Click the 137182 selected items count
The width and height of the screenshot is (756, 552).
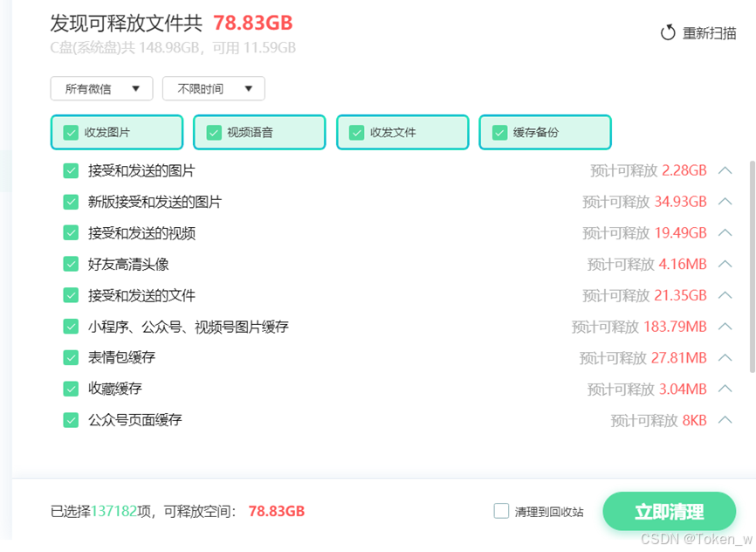tap(114, 511)
